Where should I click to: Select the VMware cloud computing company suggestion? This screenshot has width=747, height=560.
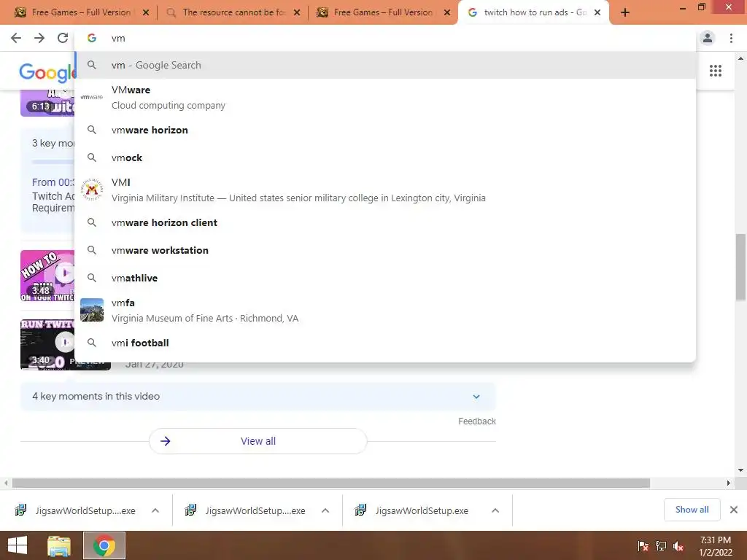pos(385,98)
